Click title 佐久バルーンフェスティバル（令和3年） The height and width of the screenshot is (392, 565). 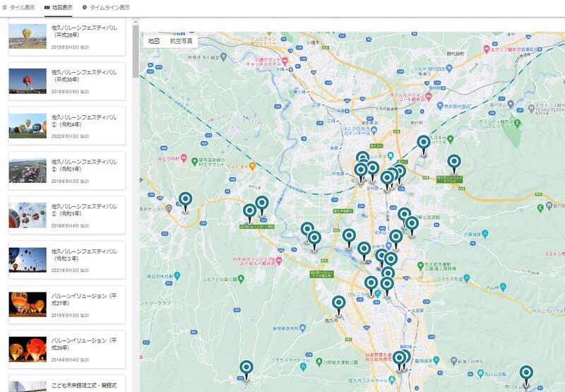84,255
